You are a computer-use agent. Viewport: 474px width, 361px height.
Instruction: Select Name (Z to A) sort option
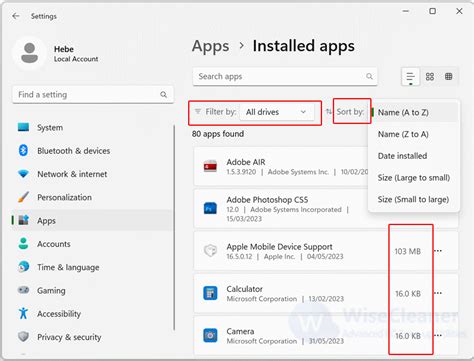(x=403, y=134)
